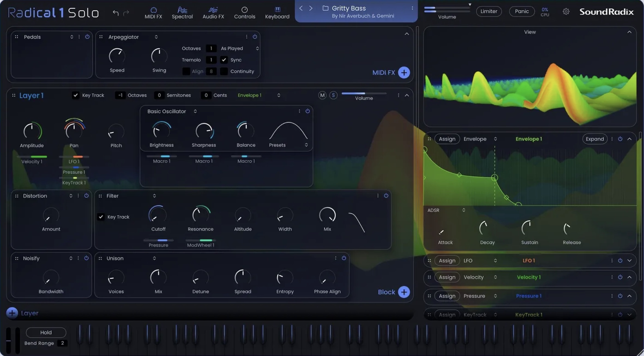This screenshot has height=356, width=644.
Task: Open the Gritty Bass preset options menu
Action: tap(412, 8)
